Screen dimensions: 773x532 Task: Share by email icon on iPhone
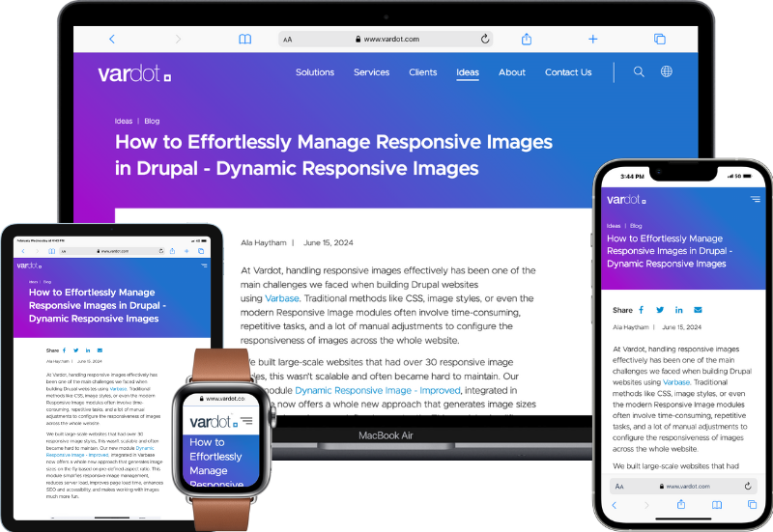(x=698, y=310)
